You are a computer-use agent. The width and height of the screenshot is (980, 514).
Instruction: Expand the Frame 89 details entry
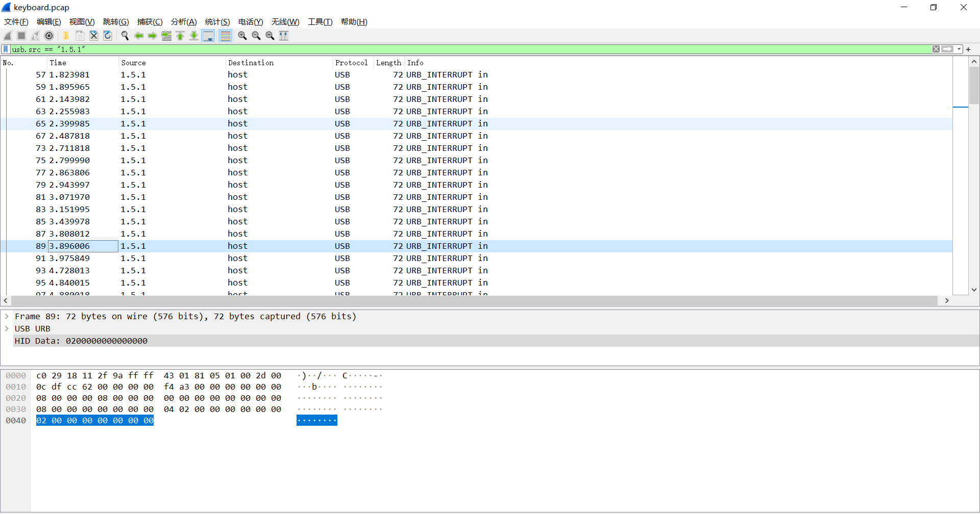[x=7, y=316]
